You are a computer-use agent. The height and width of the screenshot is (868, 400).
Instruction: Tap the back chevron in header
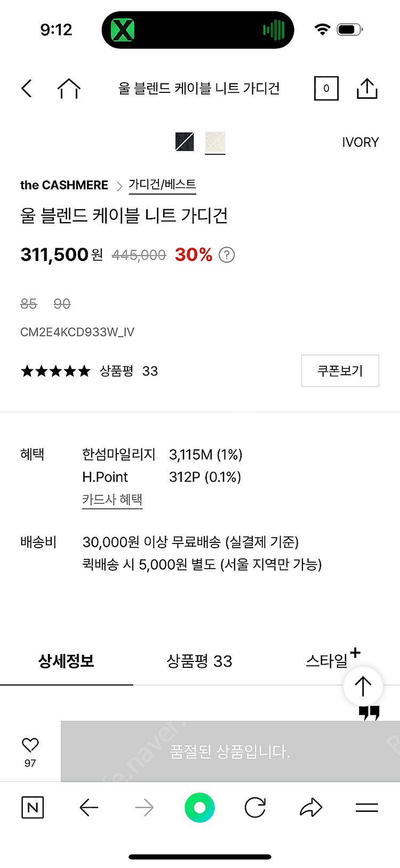pos(27,89)
